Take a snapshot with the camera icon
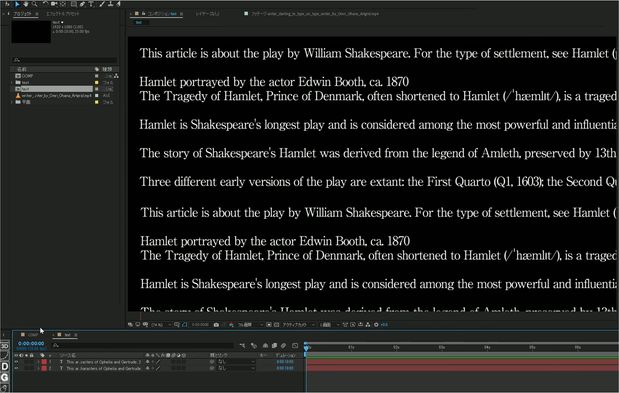This screenshot has height=393, width=619. coord(216,325)
